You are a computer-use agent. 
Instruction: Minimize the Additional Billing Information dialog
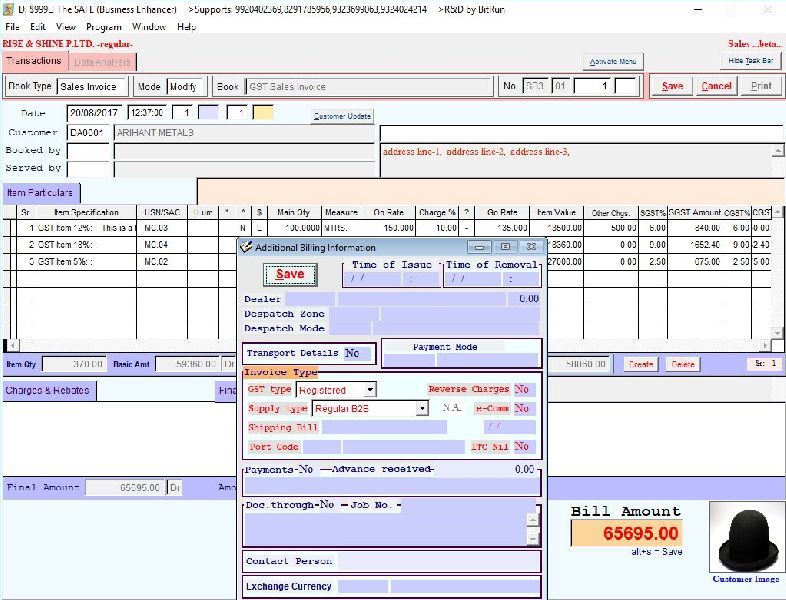click(x=479, y=247)
